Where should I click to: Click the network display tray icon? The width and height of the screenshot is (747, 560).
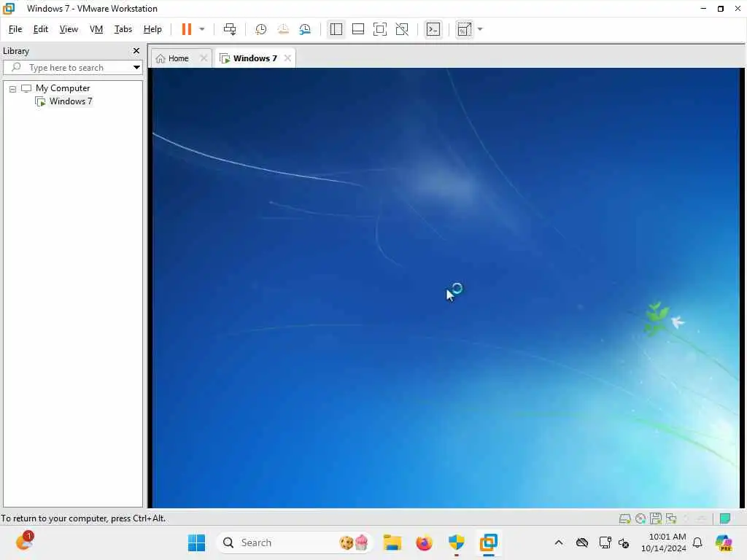[x=605, y=542]
